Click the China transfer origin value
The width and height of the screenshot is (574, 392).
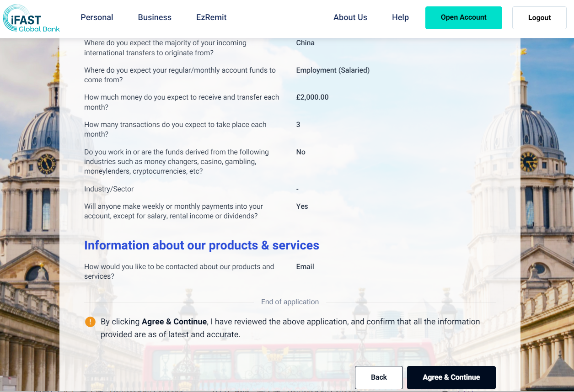point(305,43)
